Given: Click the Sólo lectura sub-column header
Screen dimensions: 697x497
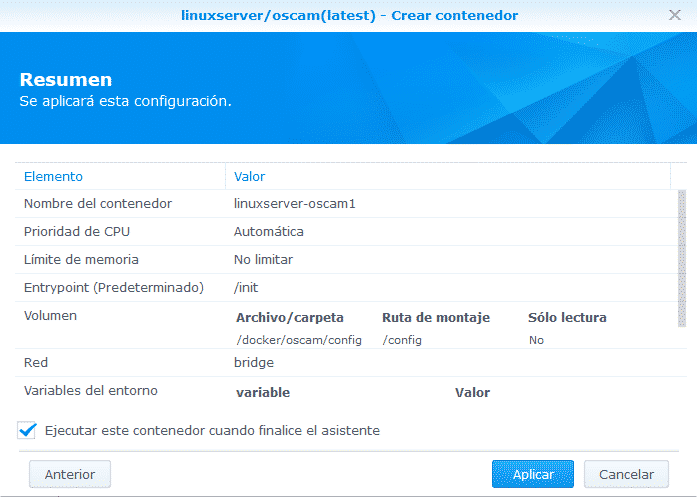Looking at the screenshot, I should (567, 318).
